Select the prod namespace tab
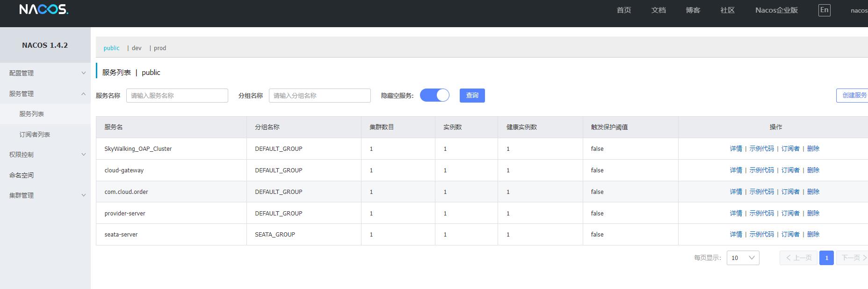Image resolution: width=868 pixels, height=289 pixels. coord(160,48)
